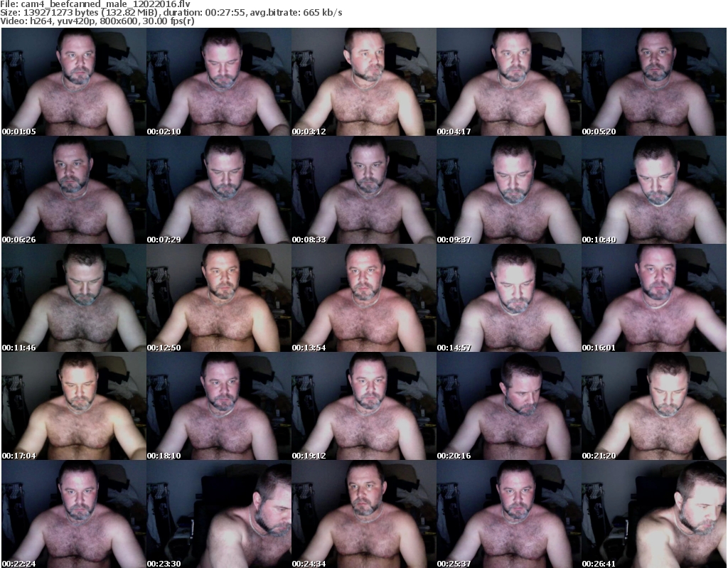728x568 pixels.
Task: Select the thumbnail stamped 00:03:12
Action: [363, 82]
